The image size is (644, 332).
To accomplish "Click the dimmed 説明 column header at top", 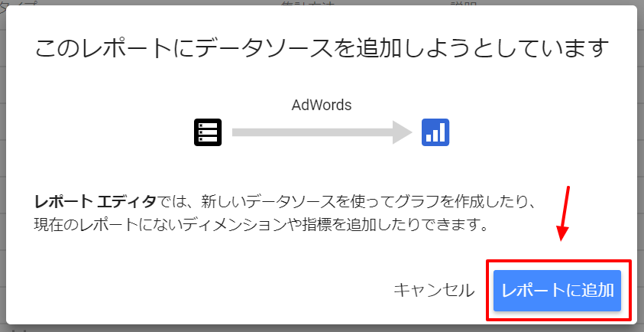I will pos(463,2).
